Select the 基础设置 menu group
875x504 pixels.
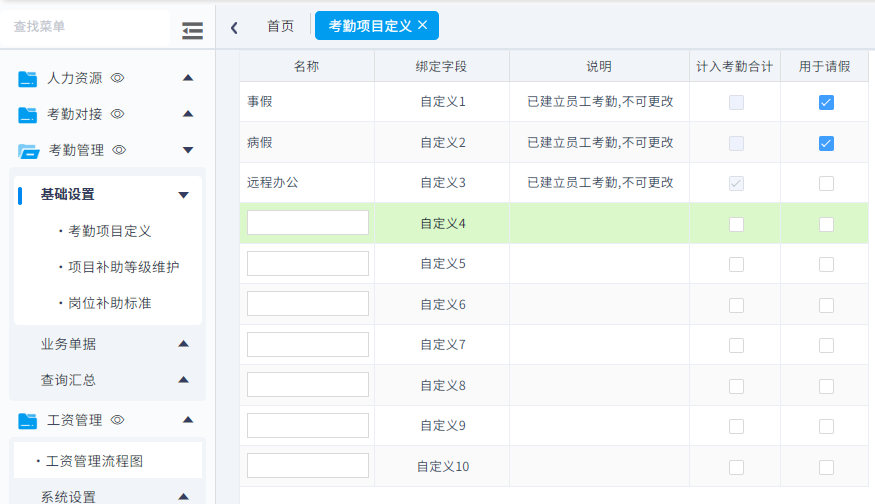tap(68, 194)
